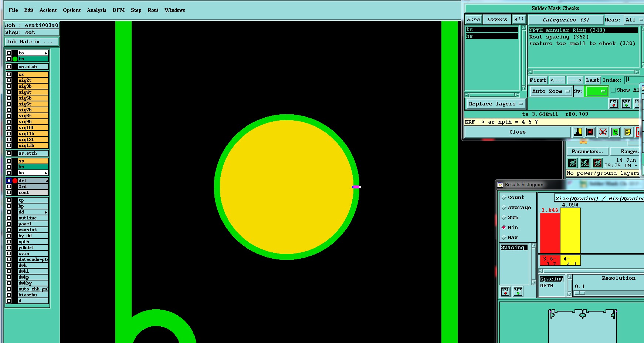Toggle checkbox for cs.etch layer
The width and height of the screenshot is (644, 343).
[9, 67]
